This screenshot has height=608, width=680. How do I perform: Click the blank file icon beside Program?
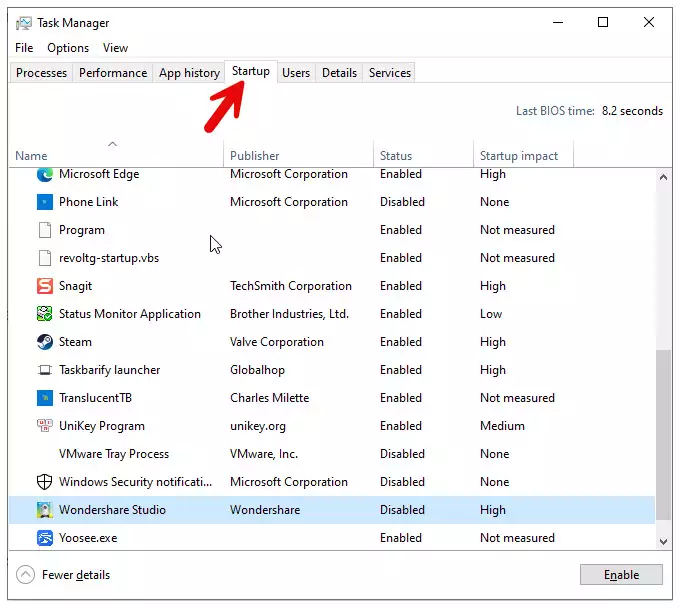click(x=44, y=230)
